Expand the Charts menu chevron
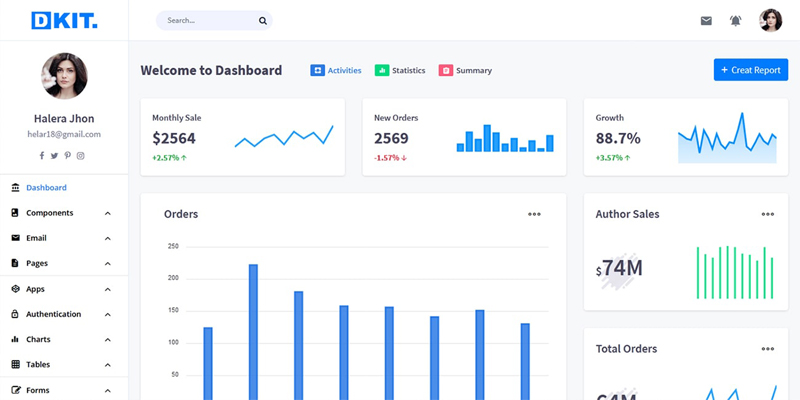The width and height of the screenshot is (800, 400). tap(108, 340)
